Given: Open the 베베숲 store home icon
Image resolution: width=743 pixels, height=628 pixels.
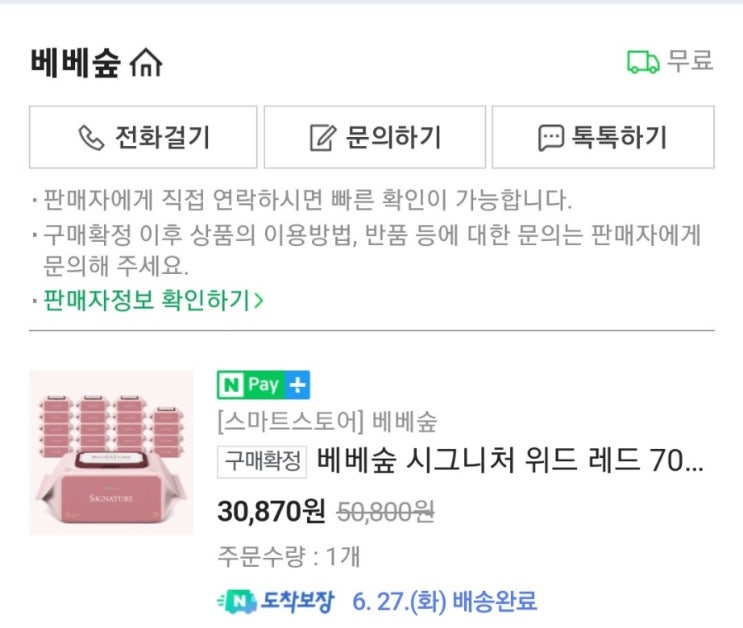Looking at the screenshot, I should 146,63.
